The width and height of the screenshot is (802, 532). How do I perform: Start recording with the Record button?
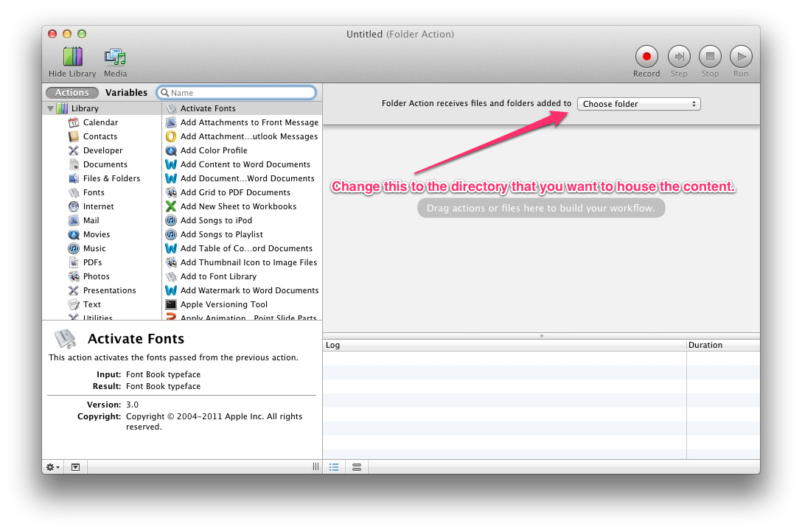tap(646, 56)
